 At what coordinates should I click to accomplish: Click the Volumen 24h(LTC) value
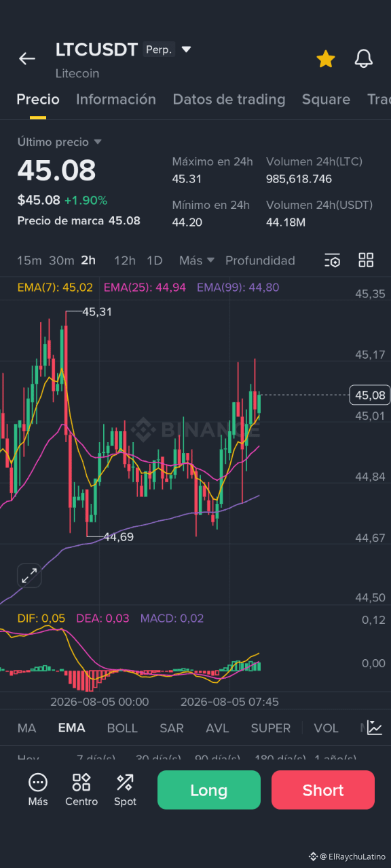(x=299, y=179)
